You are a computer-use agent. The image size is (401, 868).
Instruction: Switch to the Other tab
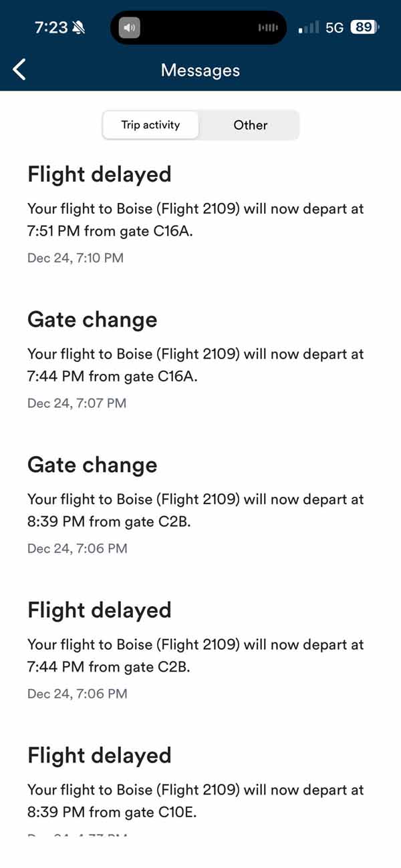point(250,125)
